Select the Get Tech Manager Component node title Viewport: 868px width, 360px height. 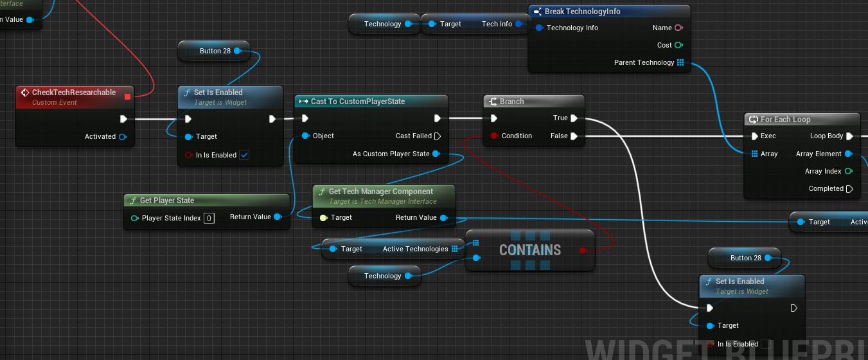[x=380, y=192]
